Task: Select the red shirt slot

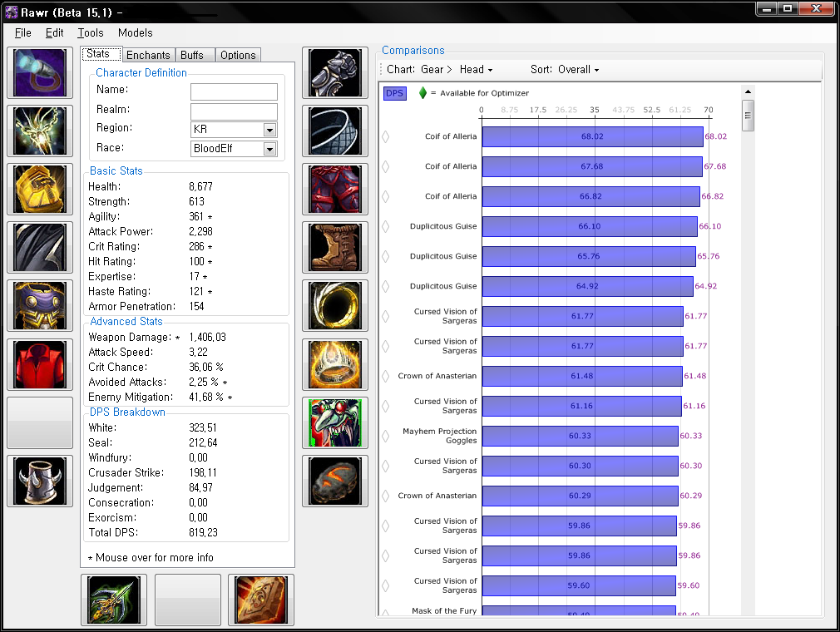Action: pyautogui.click(x=40, y=364)
